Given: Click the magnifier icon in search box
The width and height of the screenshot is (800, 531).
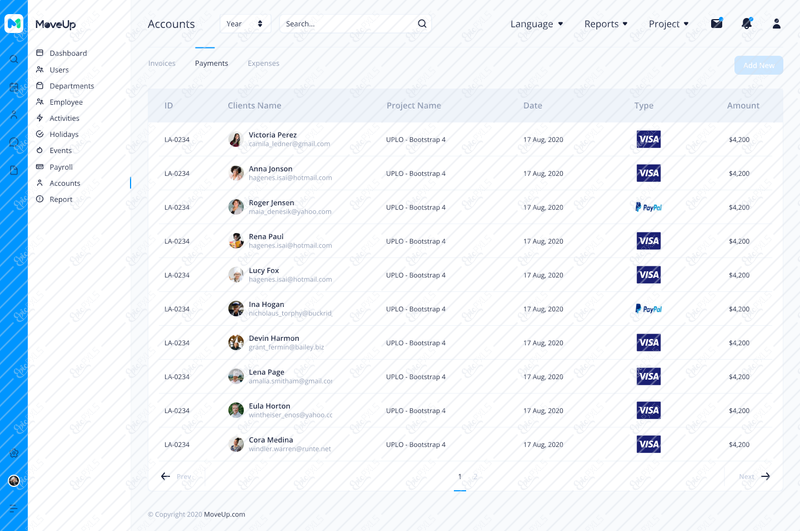Looking at the screenshot, I should 422,23.
